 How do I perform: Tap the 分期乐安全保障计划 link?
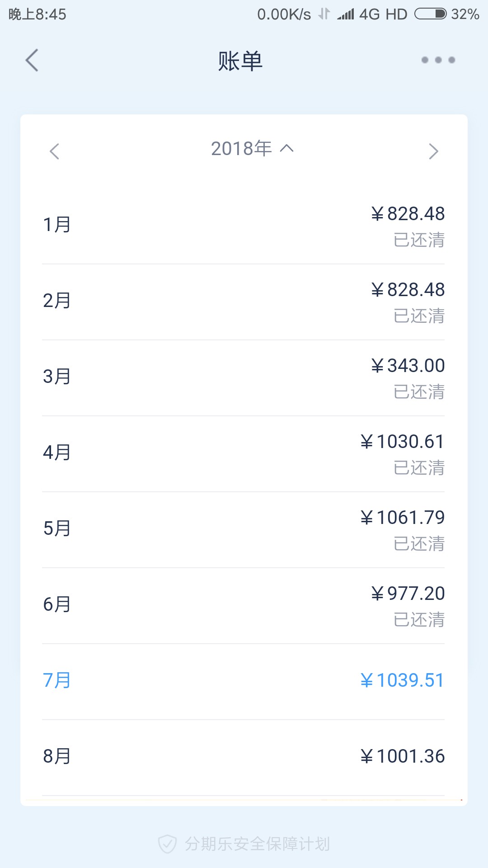[x=257, y=844]
